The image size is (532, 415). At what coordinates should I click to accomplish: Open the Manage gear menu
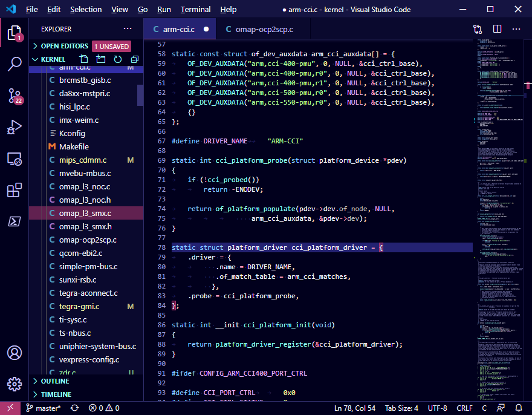pos(15,384)
